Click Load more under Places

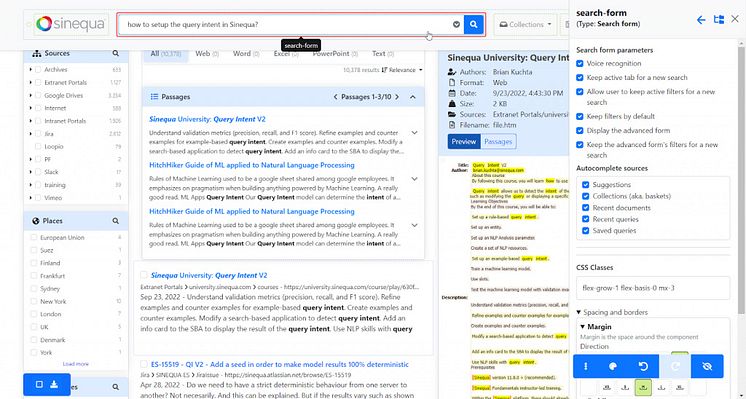point(76,364)
